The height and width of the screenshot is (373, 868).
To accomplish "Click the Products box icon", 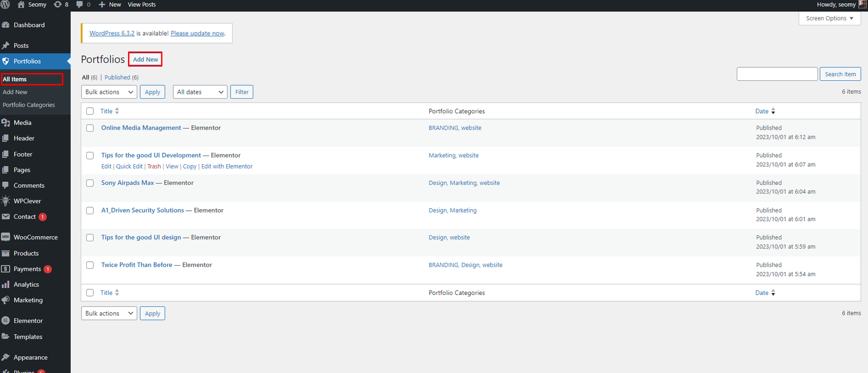I will 6,253.
